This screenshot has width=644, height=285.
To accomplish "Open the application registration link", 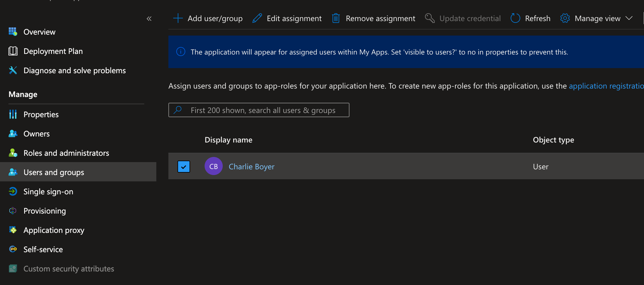I will [606, 86].
